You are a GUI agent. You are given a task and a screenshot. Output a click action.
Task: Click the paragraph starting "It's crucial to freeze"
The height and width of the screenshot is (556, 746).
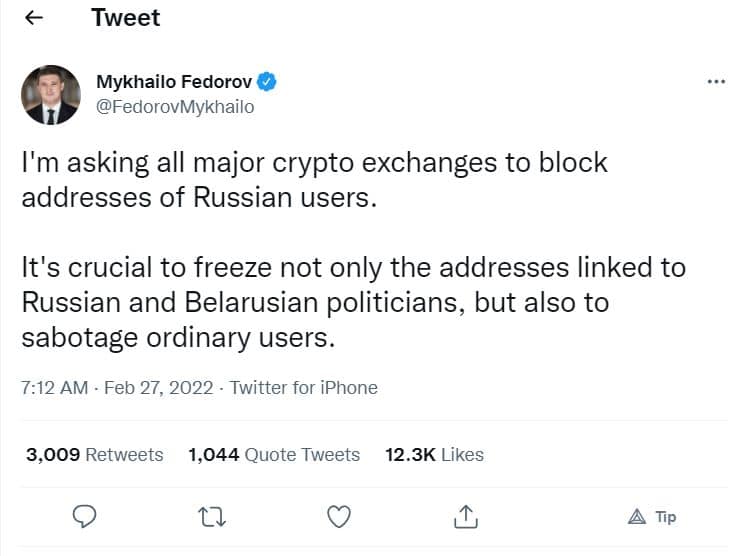pyautogui.click(x=353, y=302)
